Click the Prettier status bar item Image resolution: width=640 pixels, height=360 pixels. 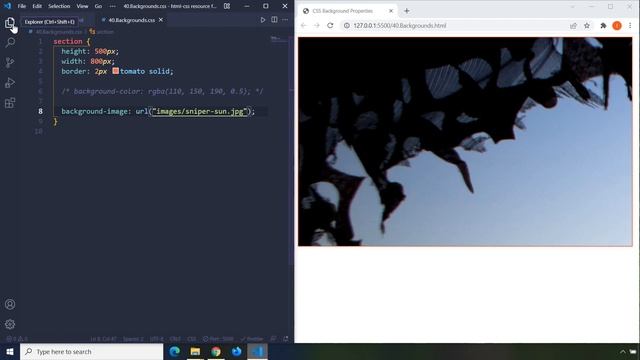click(252, 339)
